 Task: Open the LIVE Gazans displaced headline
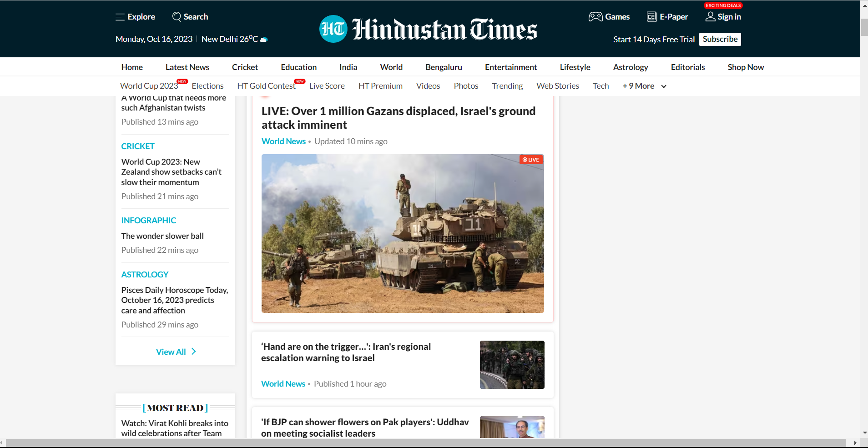[x=399, y=118]
